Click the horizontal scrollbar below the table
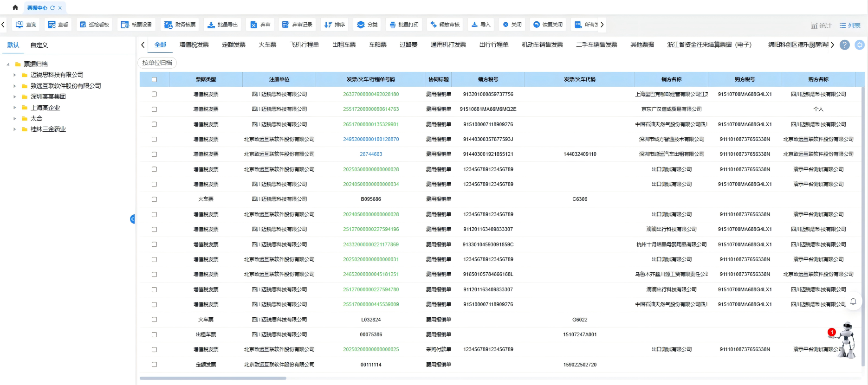868x385 pixels. pyautogui.click(x=213, y=378)
